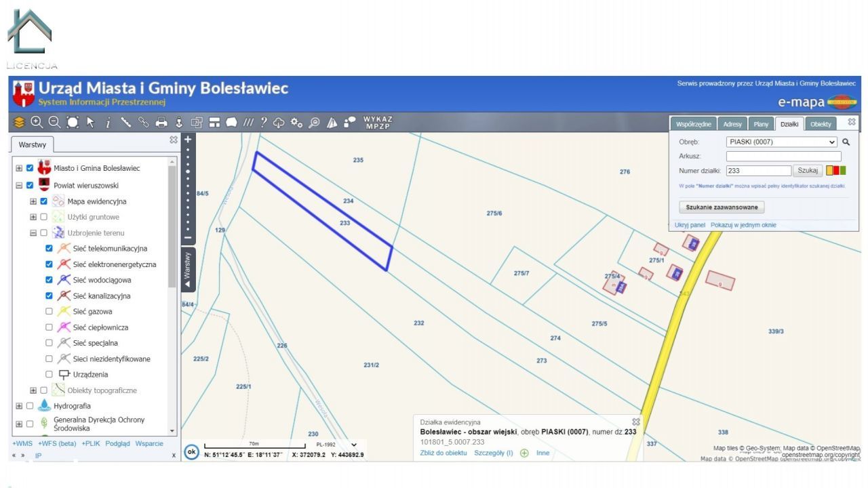Select the Działki tab
Viewport: 868px width, 488px height.
click(789, 124)
